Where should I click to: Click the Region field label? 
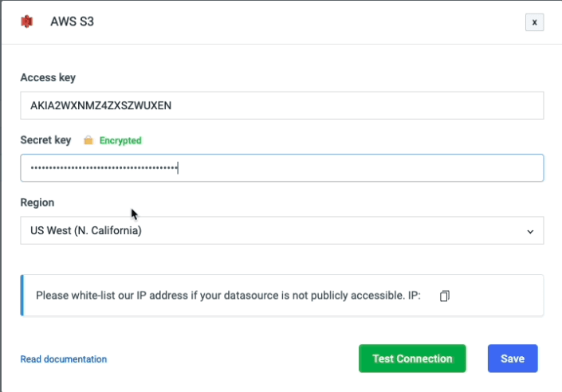pos(37,202)
